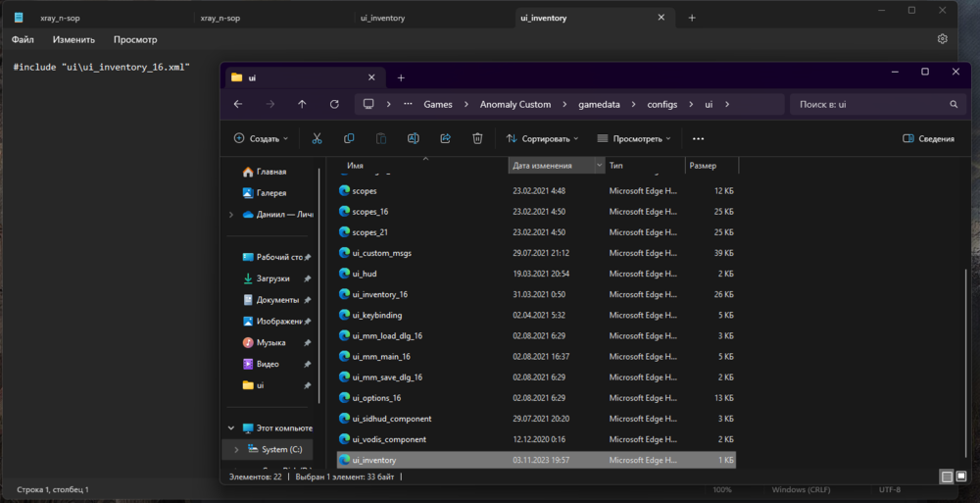Go up one folder level with the up arrow
Image resolution: width=980 pixels, height=503 pixels.
[302, 104]
